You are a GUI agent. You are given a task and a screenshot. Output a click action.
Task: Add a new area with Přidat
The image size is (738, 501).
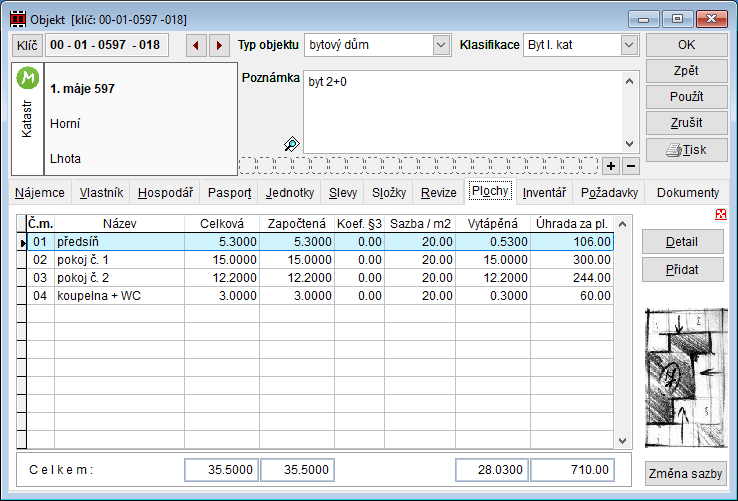click(x=685, y=269)
